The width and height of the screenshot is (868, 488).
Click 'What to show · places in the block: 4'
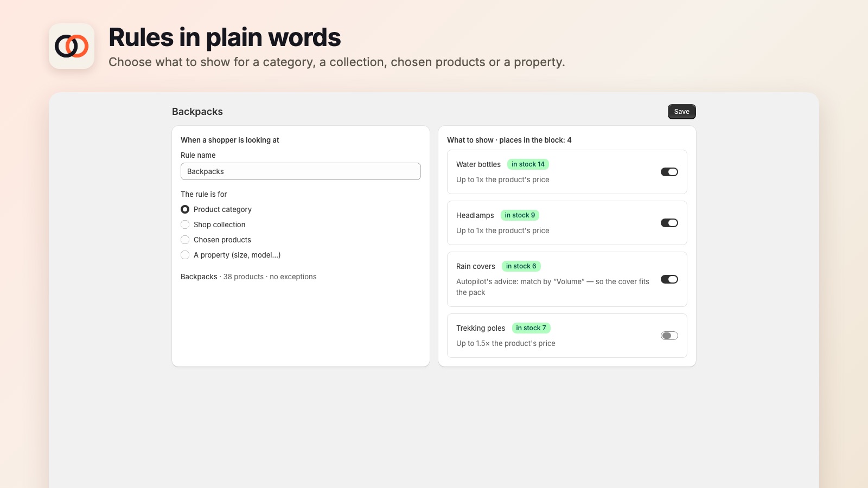click(x=509, y=140)
